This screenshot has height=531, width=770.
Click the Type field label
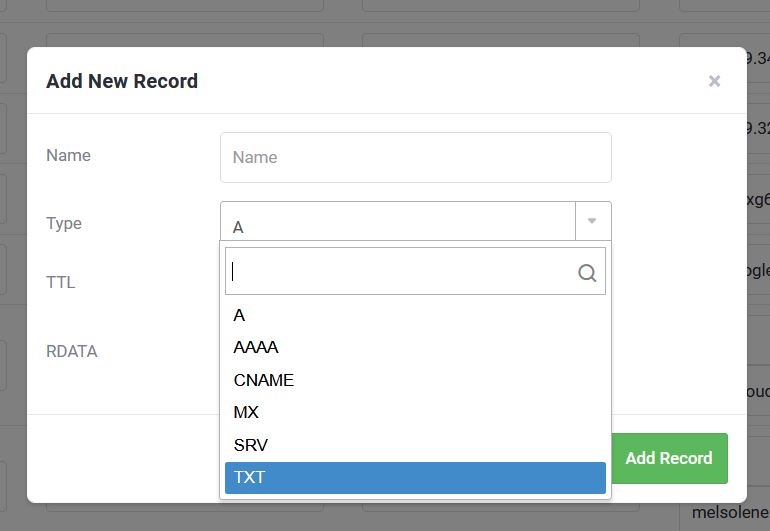coord(64,224)
